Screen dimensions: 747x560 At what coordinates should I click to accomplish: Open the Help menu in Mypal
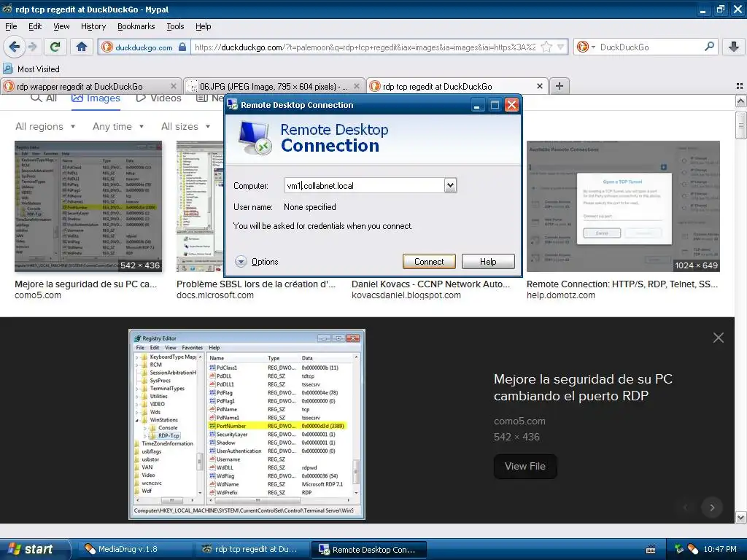coord(203,27)
